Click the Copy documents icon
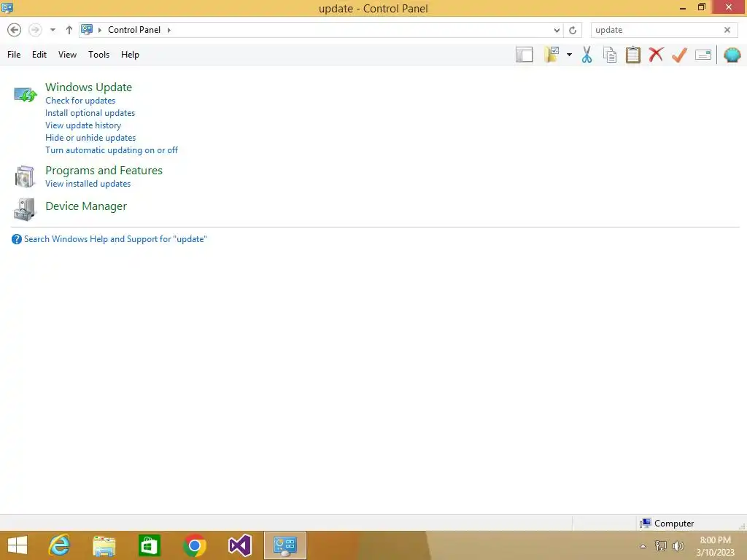747x560 pixels. (x=610, y=55)
